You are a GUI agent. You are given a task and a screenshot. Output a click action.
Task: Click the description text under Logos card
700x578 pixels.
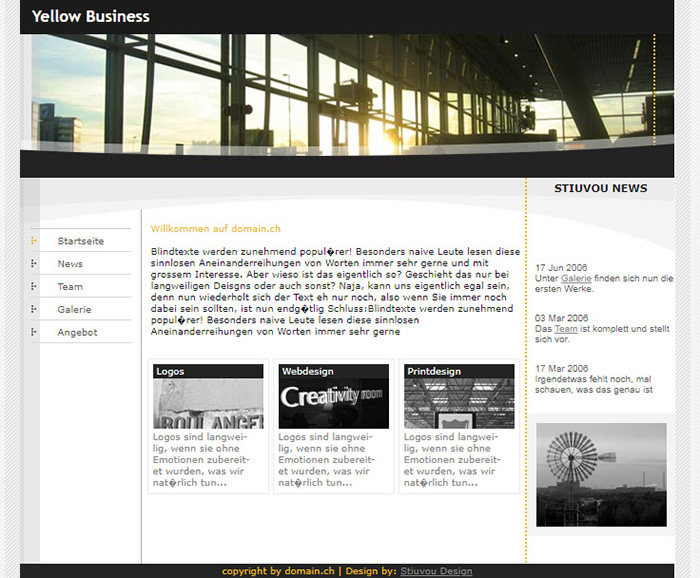point(201,460)
